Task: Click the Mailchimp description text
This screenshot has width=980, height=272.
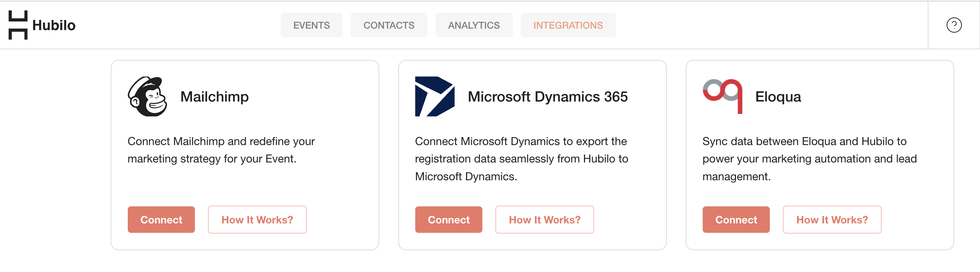Action: click(221, 150)
